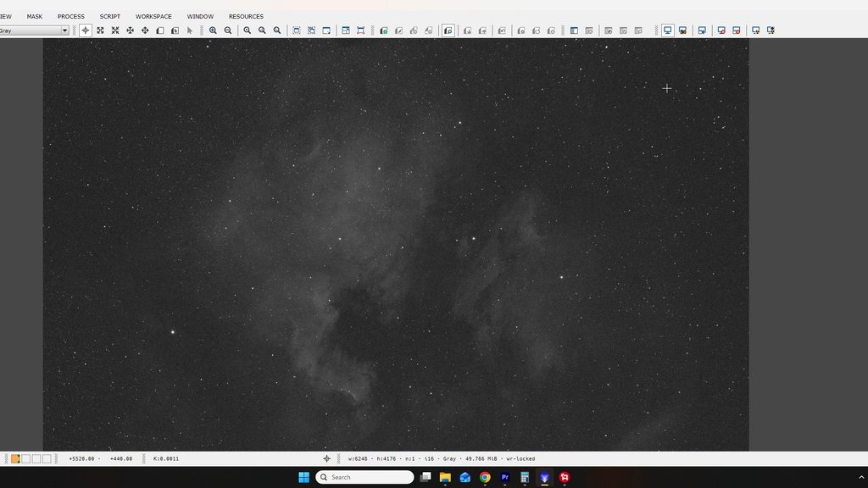The width and height of the screenshot is (868, 488).
Task: Open the WORKSPACE menu
Action: [153, 17]
